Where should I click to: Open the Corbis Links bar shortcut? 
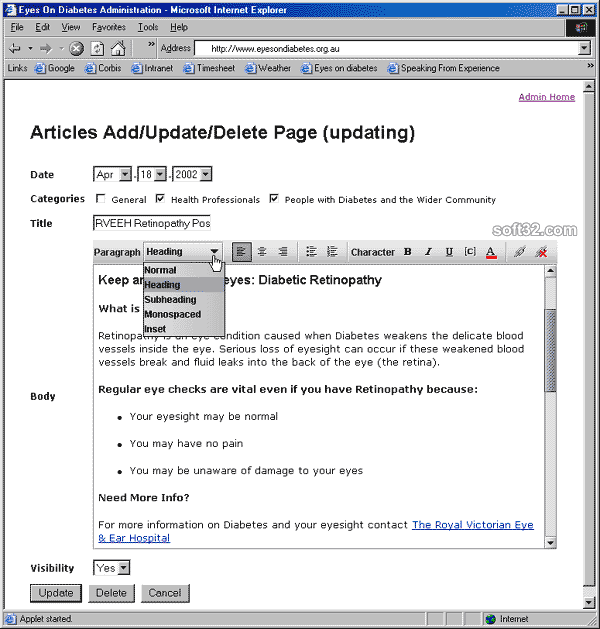(x=103, y=68)
